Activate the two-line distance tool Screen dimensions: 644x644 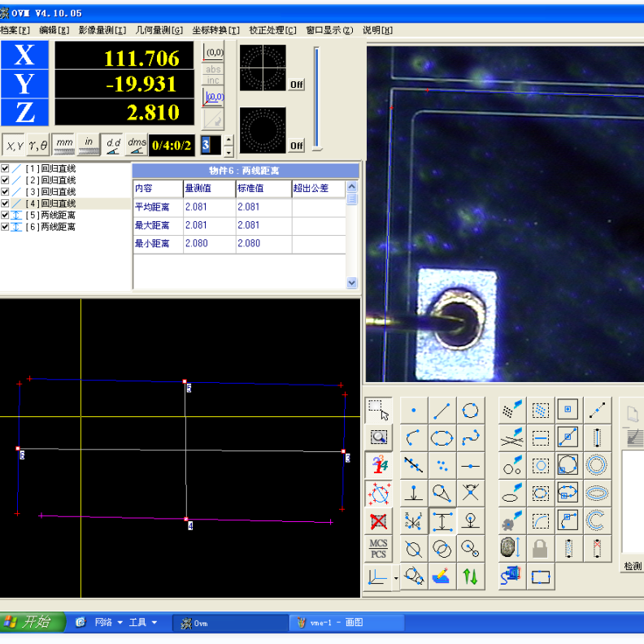pyautogui.click(x=442, y=521)
